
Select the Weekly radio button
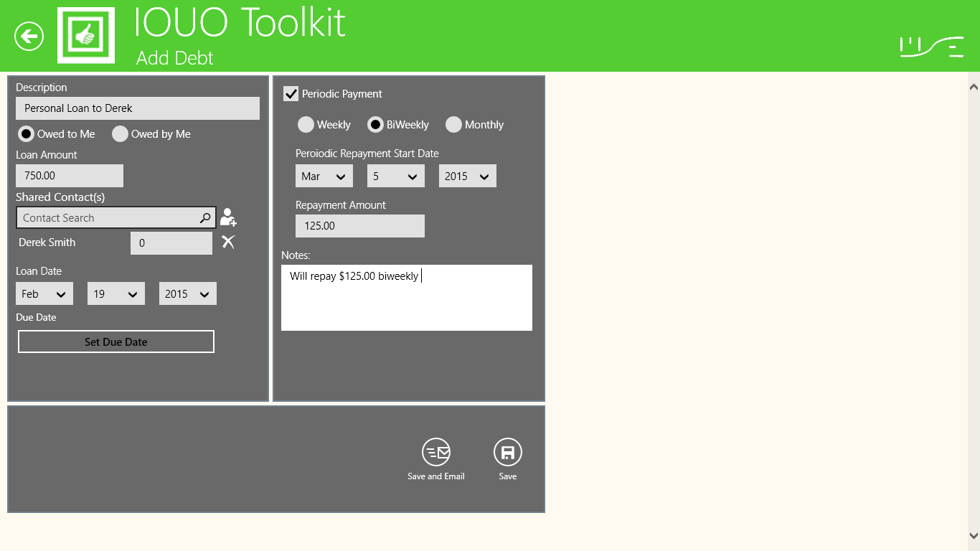(x=306, y=125)
